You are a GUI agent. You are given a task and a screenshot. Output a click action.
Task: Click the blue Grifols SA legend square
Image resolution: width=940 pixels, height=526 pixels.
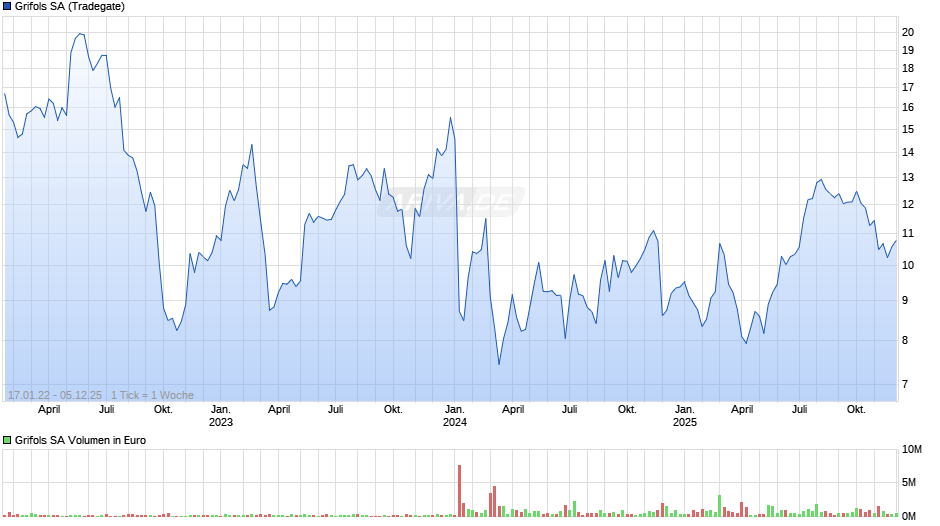7,7
